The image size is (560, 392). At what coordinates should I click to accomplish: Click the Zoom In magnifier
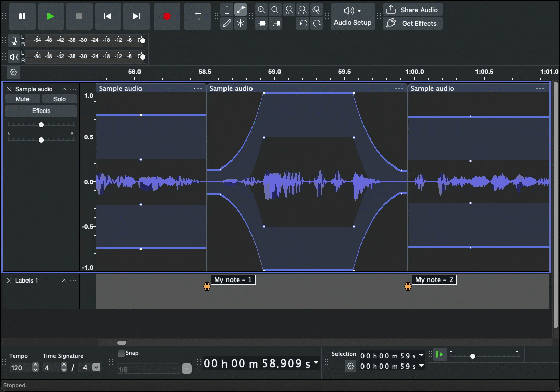click(261, 10)
